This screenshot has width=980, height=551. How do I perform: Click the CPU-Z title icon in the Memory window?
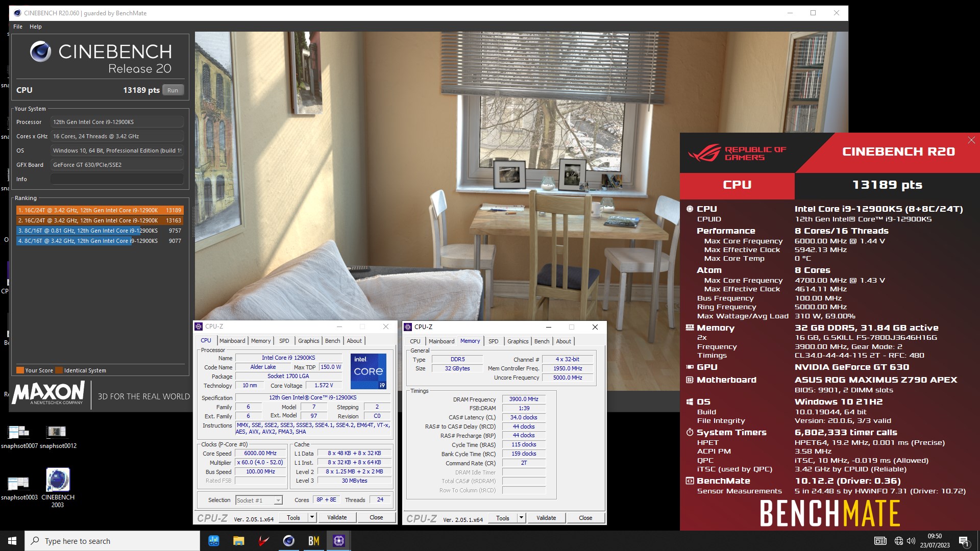tap(408, 327)
